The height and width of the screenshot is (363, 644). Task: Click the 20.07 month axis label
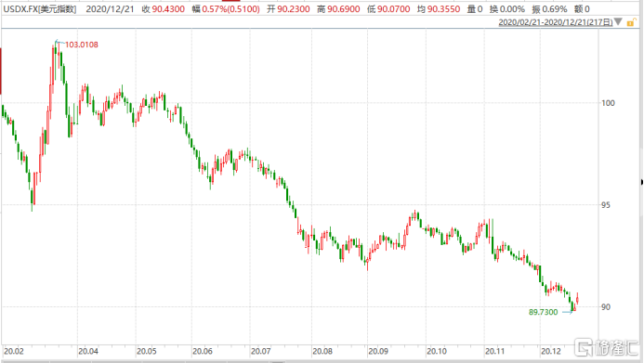pos(261,352)
